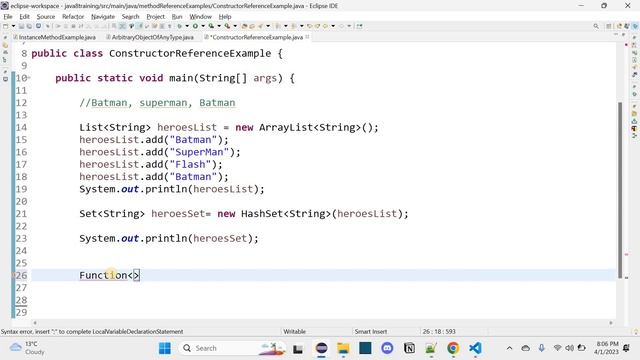Screen dimensions: 640x360
Task: Select the ConstructorReferenceExample.java tab
Action: (257, 37)
